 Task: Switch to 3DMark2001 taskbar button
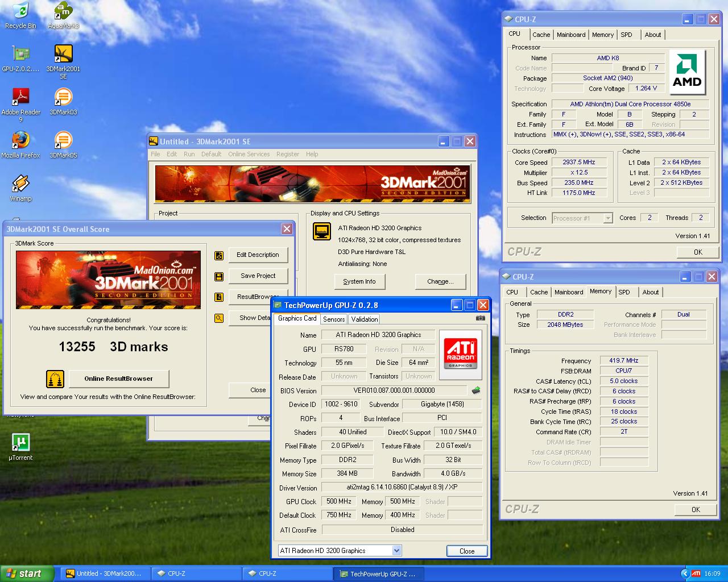(106, 573)
